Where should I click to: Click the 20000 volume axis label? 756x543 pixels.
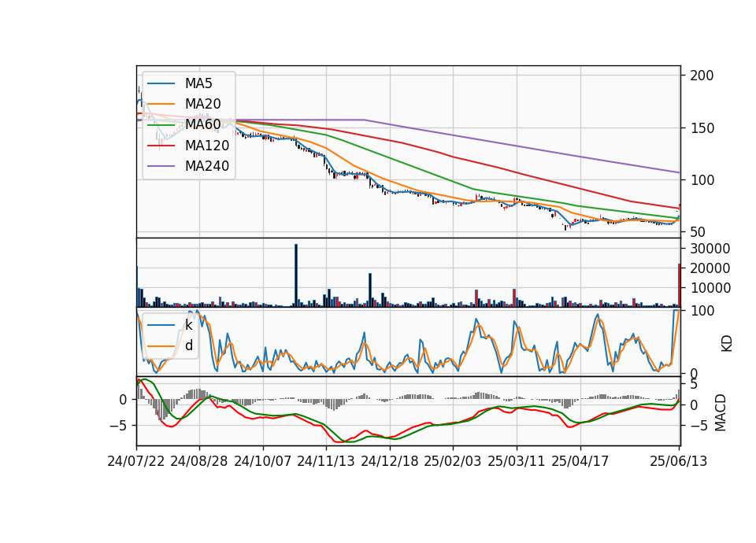pos(710,268)
